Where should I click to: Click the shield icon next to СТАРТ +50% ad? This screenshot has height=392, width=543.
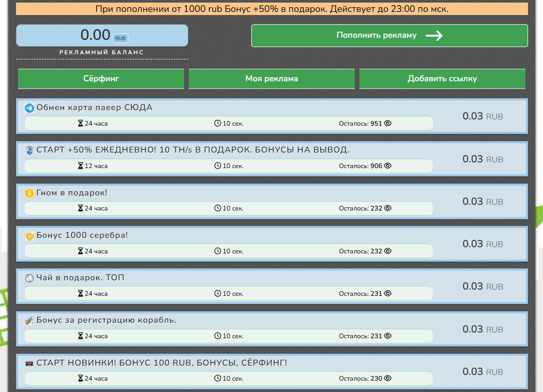(x=29, y=150)
